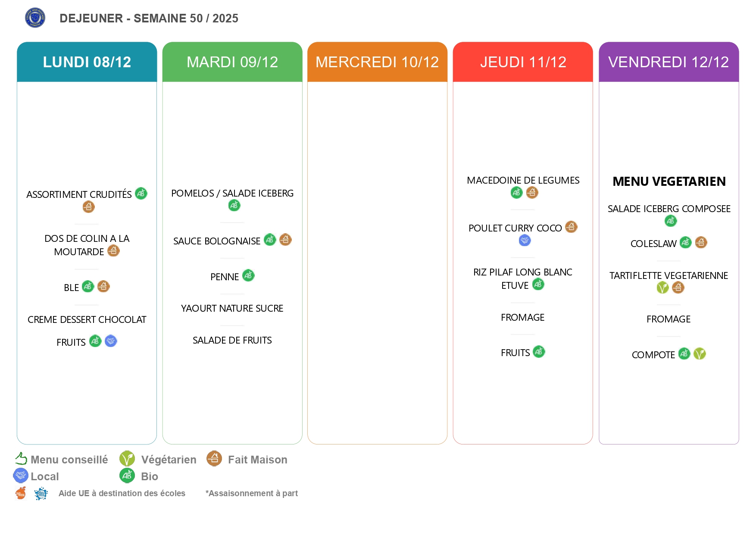
Task: Click the Menu conseillé thumbs-up legend icon
Action: pyautogui.click(x=21, y=459)
